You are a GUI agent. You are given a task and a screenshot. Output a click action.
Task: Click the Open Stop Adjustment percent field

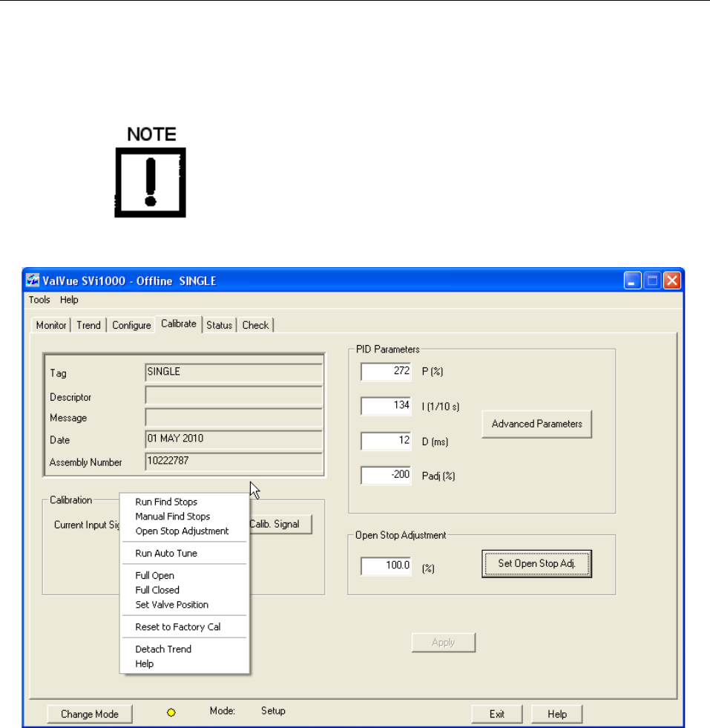click(x=386, y=566)
